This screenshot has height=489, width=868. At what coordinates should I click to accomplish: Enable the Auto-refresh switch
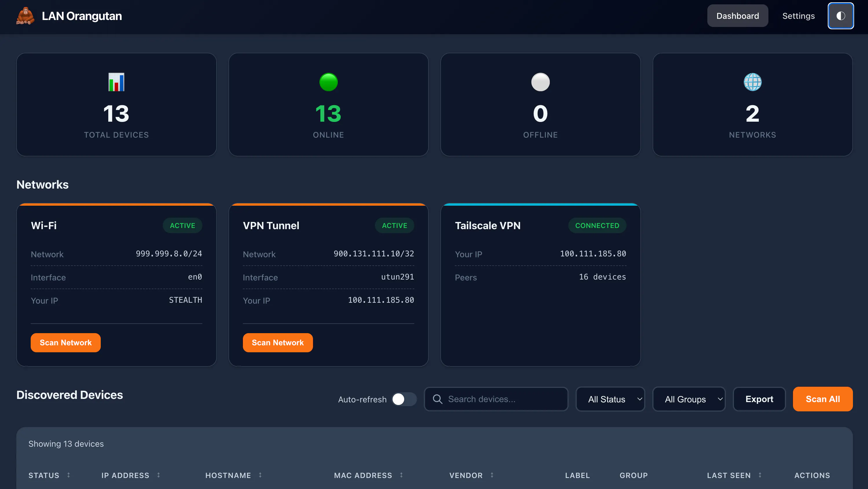[x=404, y=399]
